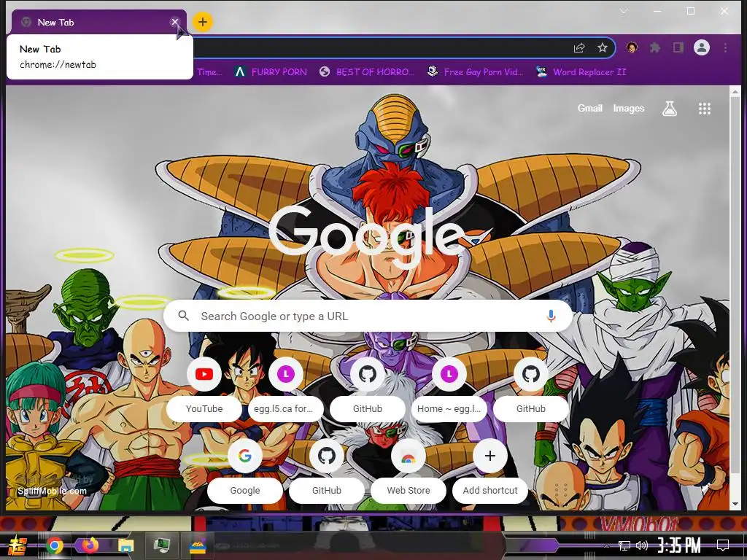Open the Google apps grid
The width and height of the screenshot is (747, 560).
coord(705,109)
